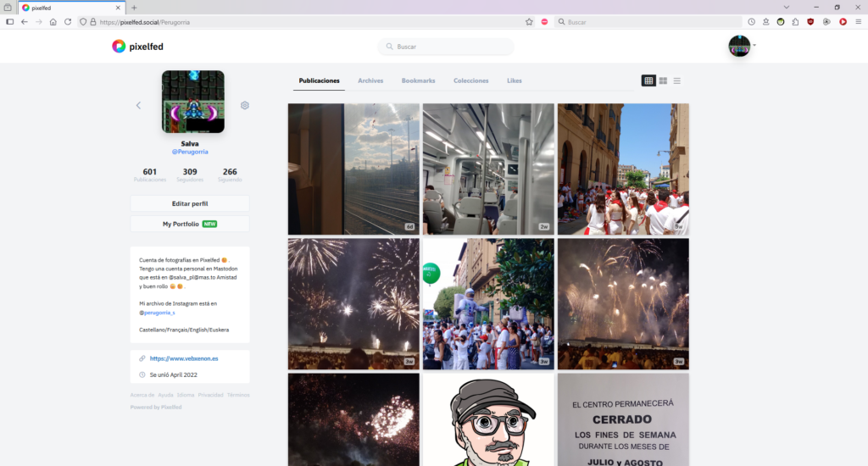This screenshot has width=868, height=466.
Task: Open the Idioma footer link
Action: pos(186,395)
